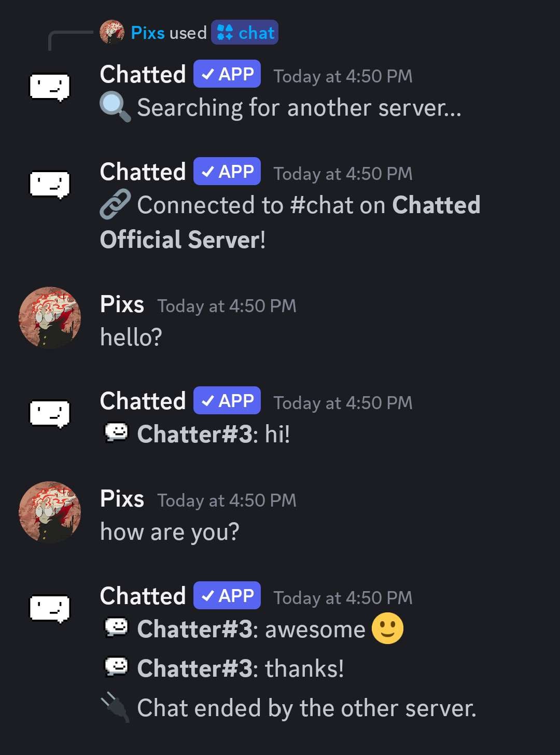Click Chatted bot avatar beside hi! message

tap(49, 414)
